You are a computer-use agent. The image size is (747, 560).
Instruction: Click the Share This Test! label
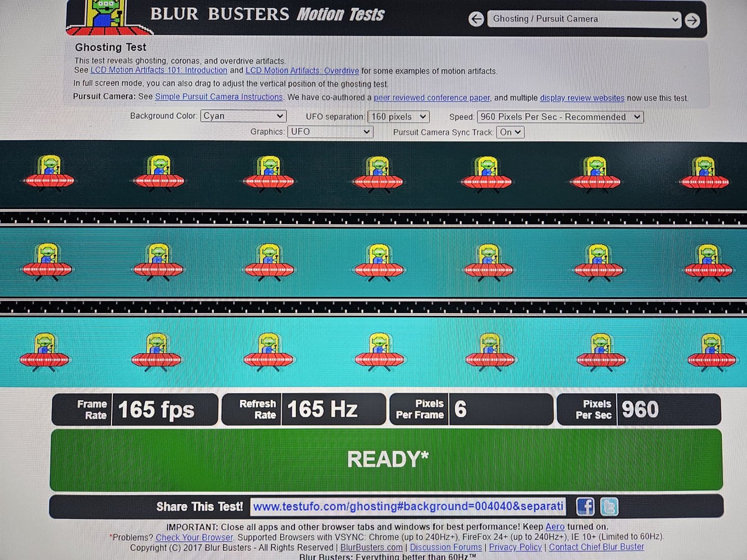point(200,507)
